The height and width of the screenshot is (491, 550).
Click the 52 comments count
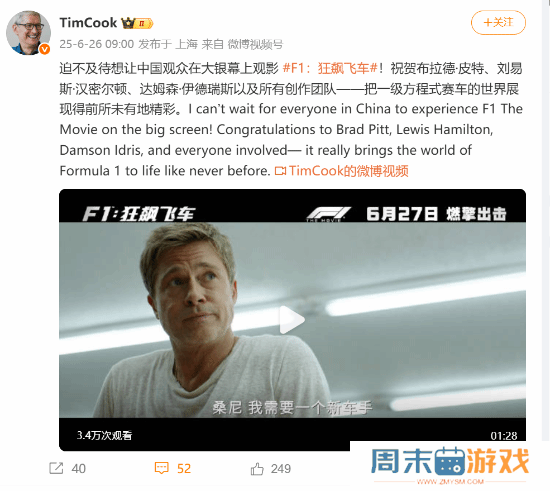click(184, 469)
